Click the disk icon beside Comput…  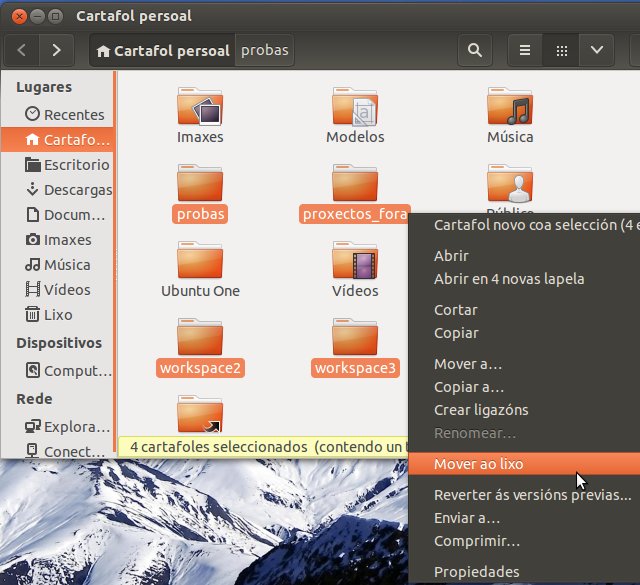pos(33,370)
